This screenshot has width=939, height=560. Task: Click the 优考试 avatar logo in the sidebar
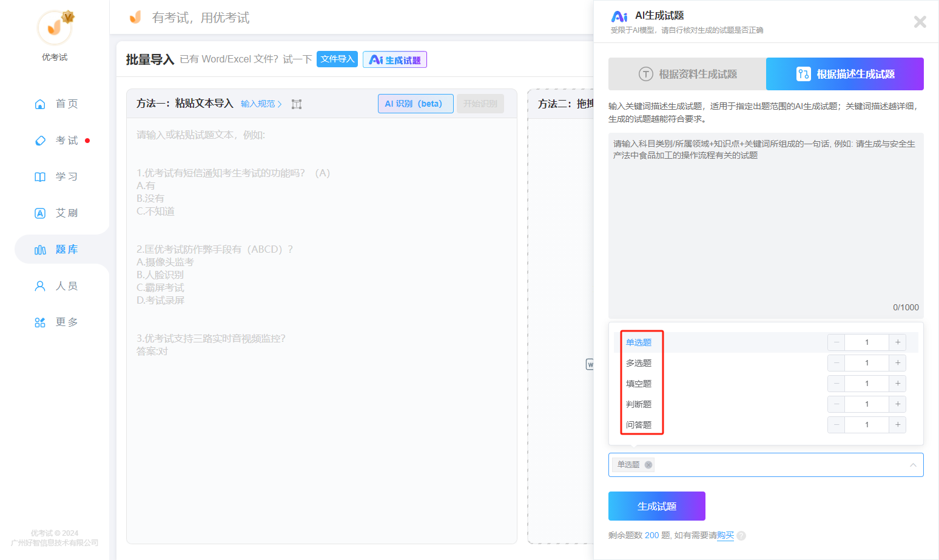tap(55, 27)
